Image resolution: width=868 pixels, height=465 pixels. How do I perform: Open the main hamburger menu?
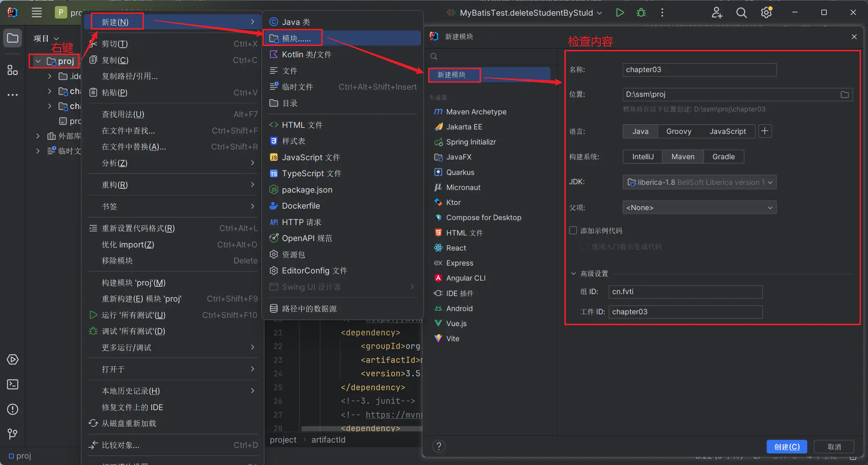click(37, 13)
